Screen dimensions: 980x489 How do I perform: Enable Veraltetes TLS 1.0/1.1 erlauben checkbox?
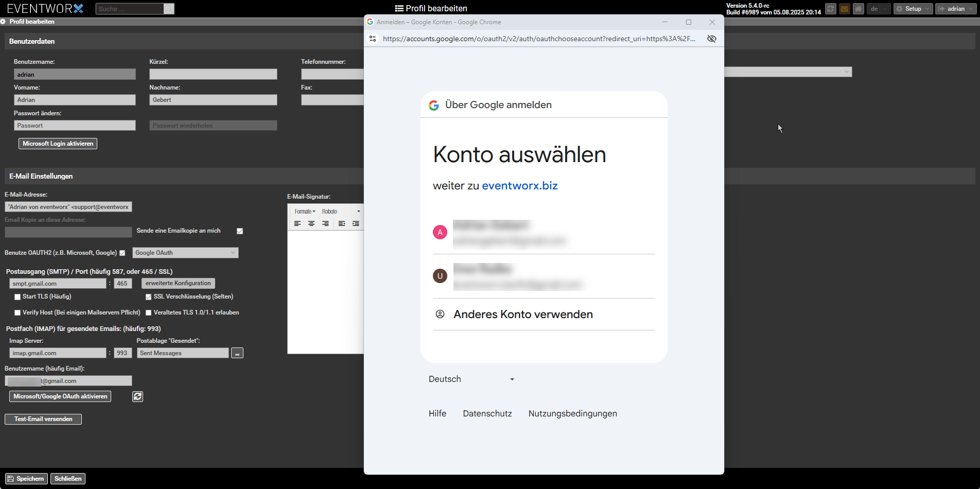(x=149, y=313)
